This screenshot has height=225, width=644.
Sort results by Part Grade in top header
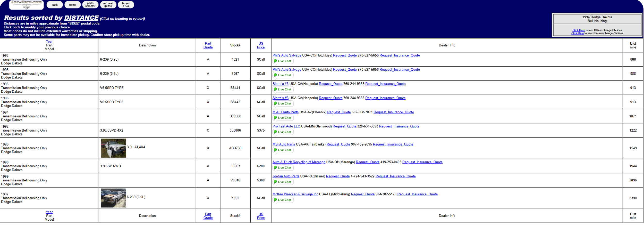(x=208, y=45)
